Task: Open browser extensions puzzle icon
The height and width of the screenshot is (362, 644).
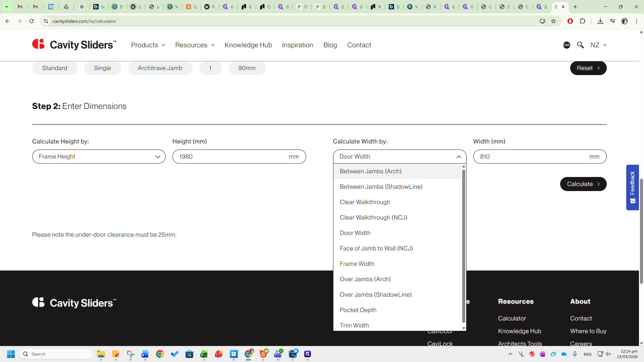Action: coord(583,21)
